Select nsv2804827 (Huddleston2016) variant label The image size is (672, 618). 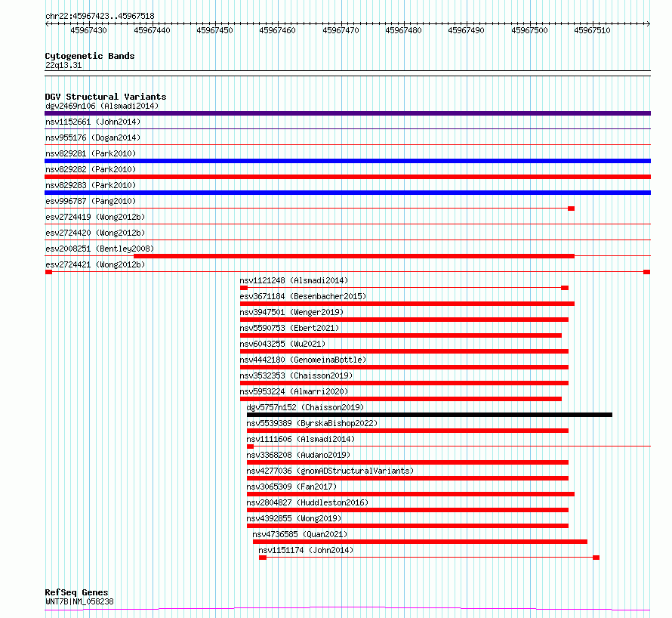[307, 502]
